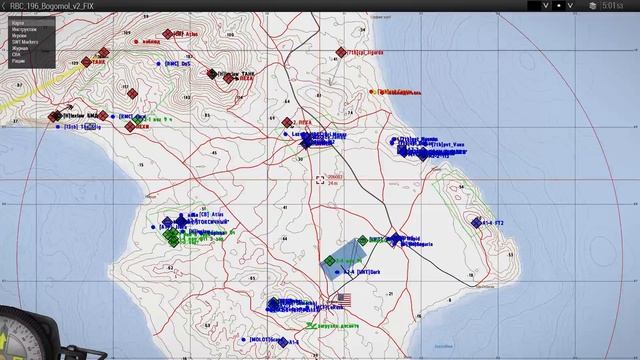Select the blue rectangular area marker

pyautogui.click(x=343, y=260)
